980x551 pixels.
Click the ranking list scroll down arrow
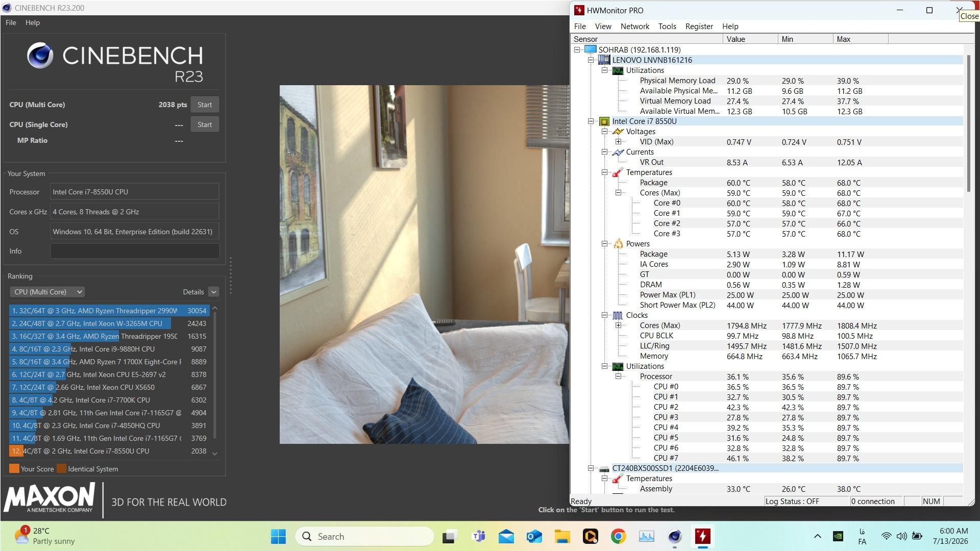click(x=215, y=454)
